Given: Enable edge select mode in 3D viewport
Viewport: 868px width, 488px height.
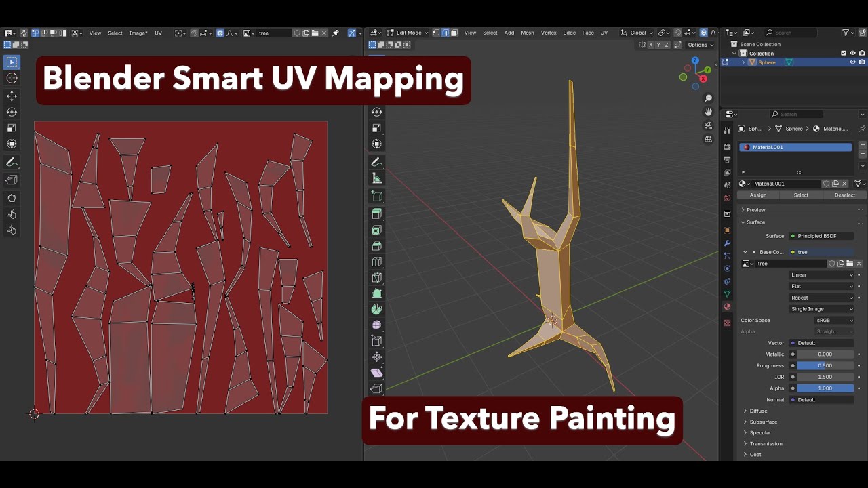Looking at the screenshot, I should click(x=446, y=33).
